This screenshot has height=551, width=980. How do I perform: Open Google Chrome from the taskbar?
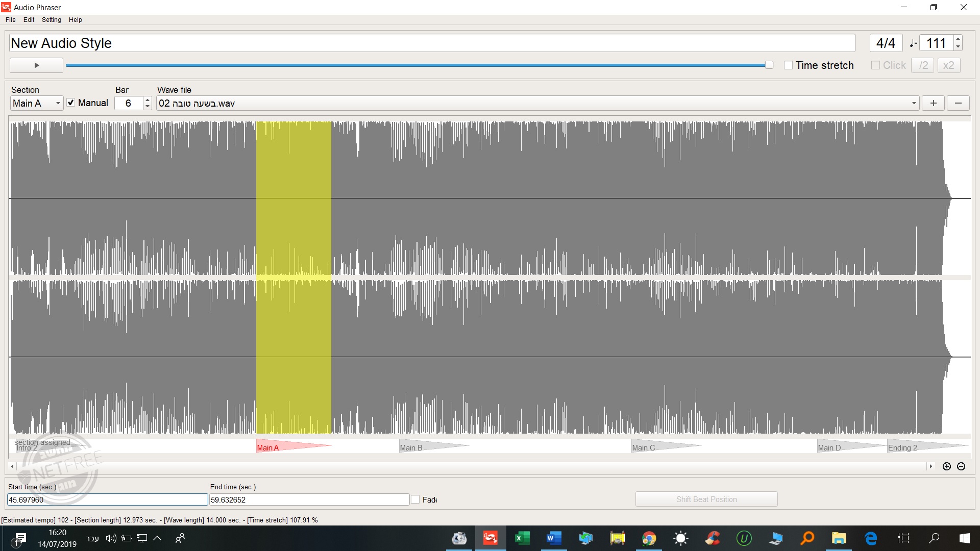click(648, 538)
